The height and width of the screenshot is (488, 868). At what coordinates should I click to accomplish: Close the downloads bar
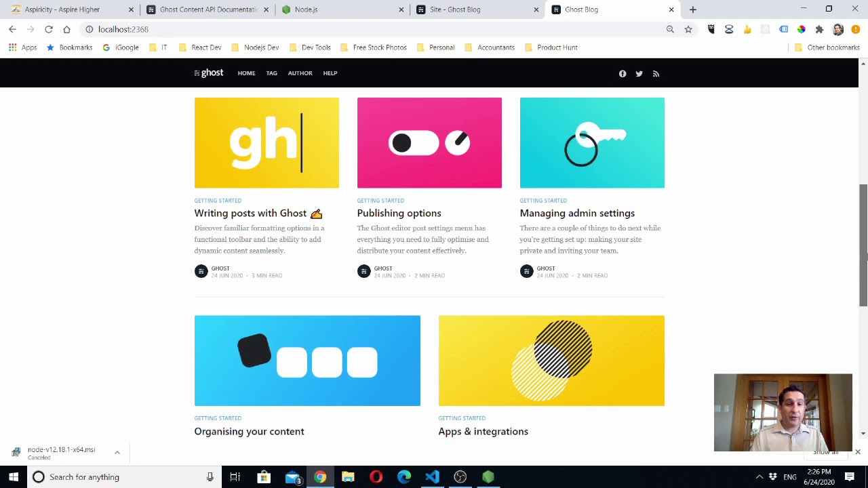click(x=857, y=452)
